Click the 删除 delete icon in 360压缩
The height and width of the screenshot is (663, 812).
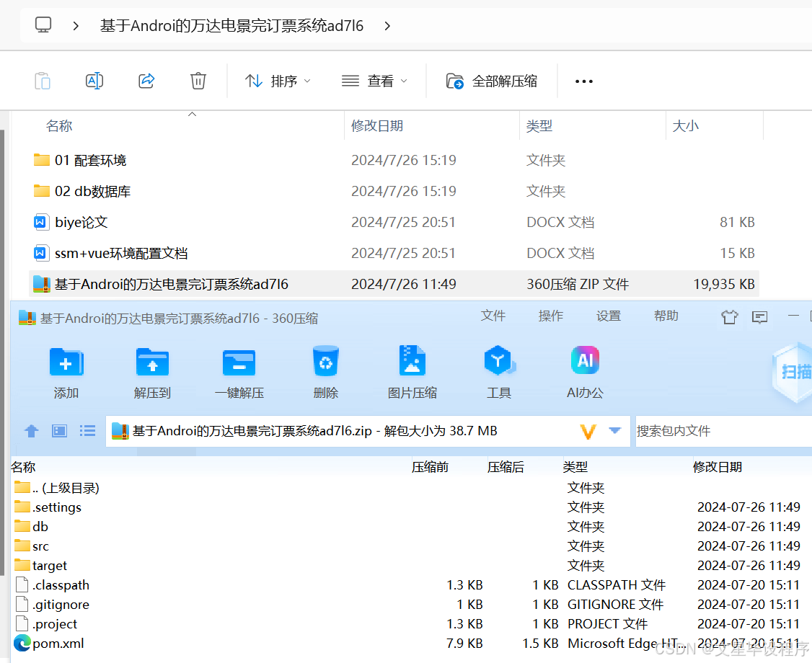point(326,373)
